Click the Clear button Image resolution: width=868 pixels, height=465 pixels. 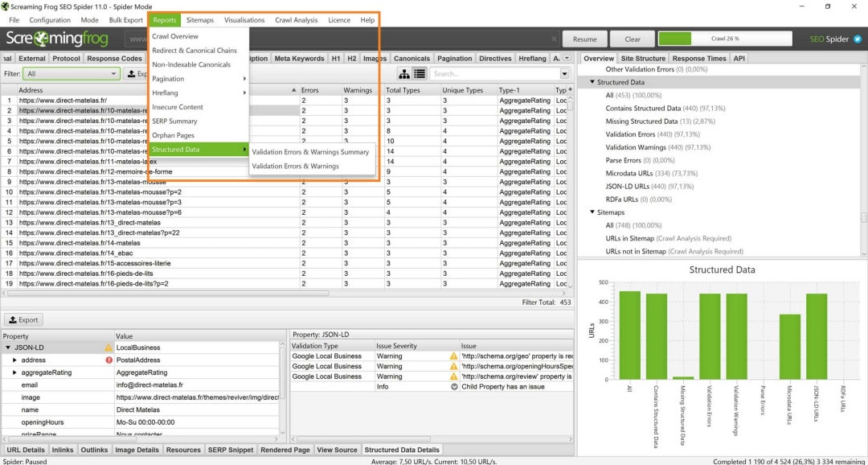pos(632,39)
